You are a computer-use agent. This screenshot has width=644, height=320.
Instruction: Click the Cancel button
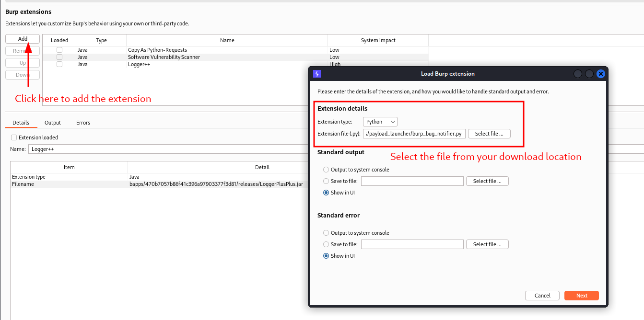pyautogui.click(x=542, y=296)
